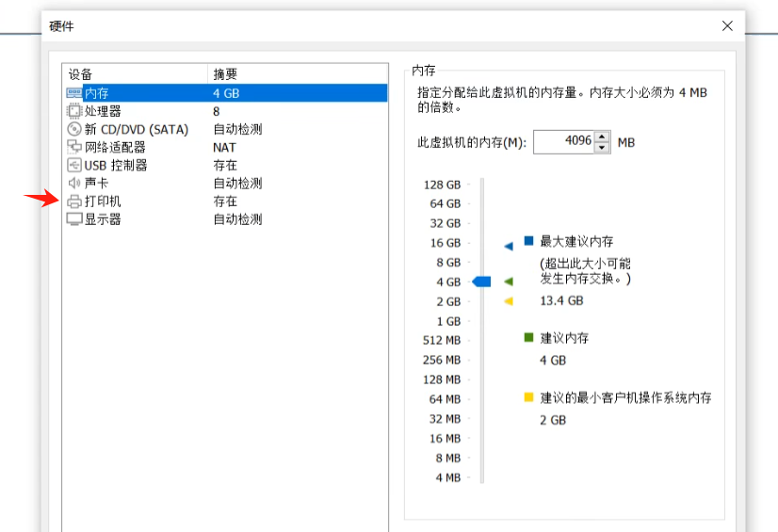Image resolution: width=778 pixels, height=532 pixels.
Task: Click the 建议的最小客户机操作系统内存 label
Action: click(x=625, y=397)
